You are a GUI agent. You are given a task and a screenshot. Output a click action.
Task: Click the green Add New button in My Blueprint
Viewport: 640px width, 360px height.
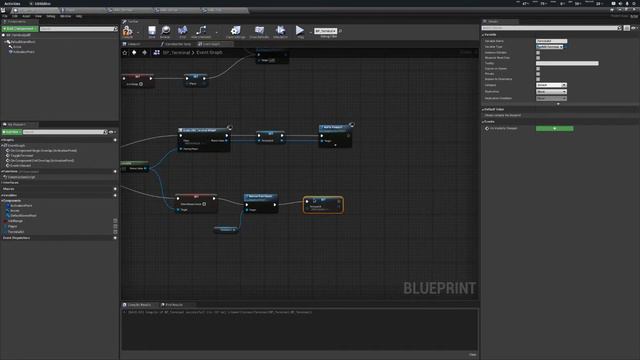point(11,132)
